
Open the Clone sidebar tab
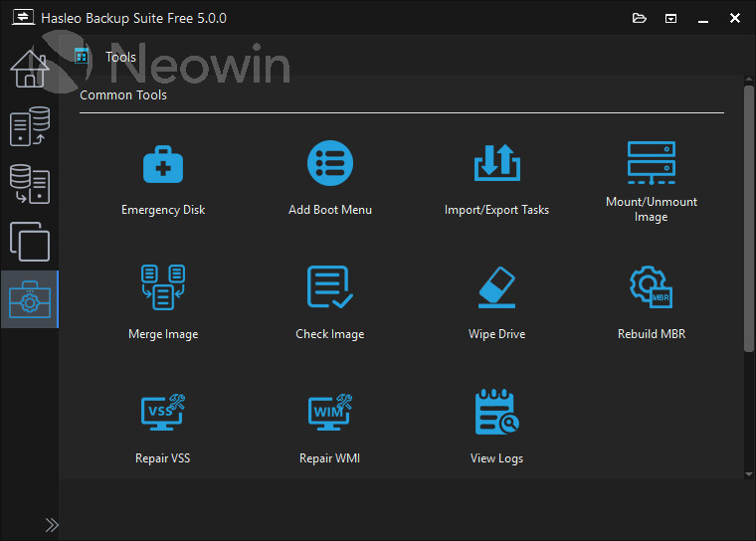tap(29, 242)
